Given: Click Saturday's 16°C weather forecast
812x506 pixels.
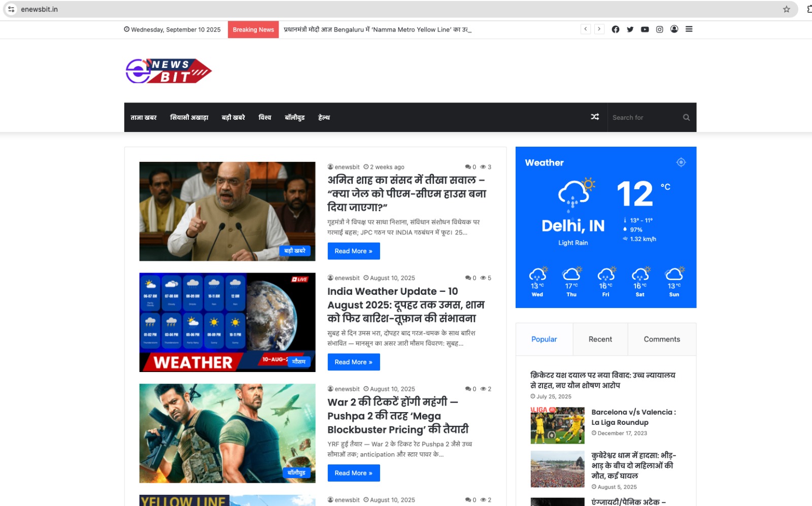Looking at the screenshot, I should (640, 282).
